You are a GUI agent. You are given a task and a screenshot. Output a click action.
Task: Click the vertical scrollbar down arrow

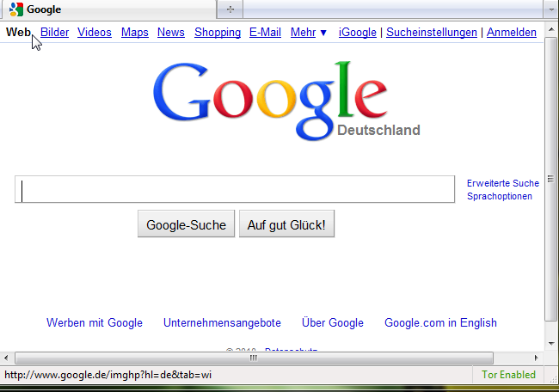click(x=551, y=344)
